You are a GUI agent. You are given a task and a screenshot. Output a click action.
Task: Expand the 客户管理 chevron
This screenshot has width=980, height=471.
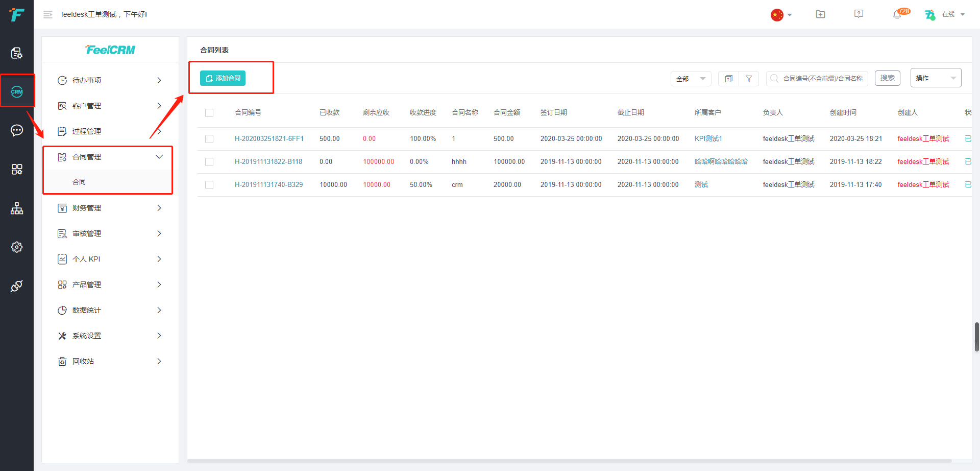click(159, 106)
